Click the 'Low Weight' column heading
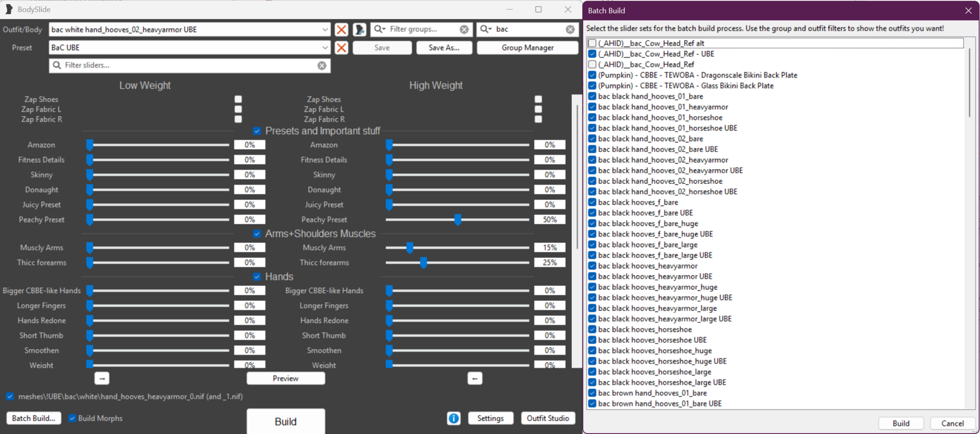Screen dimensions: 980x434 click(145, 85)
